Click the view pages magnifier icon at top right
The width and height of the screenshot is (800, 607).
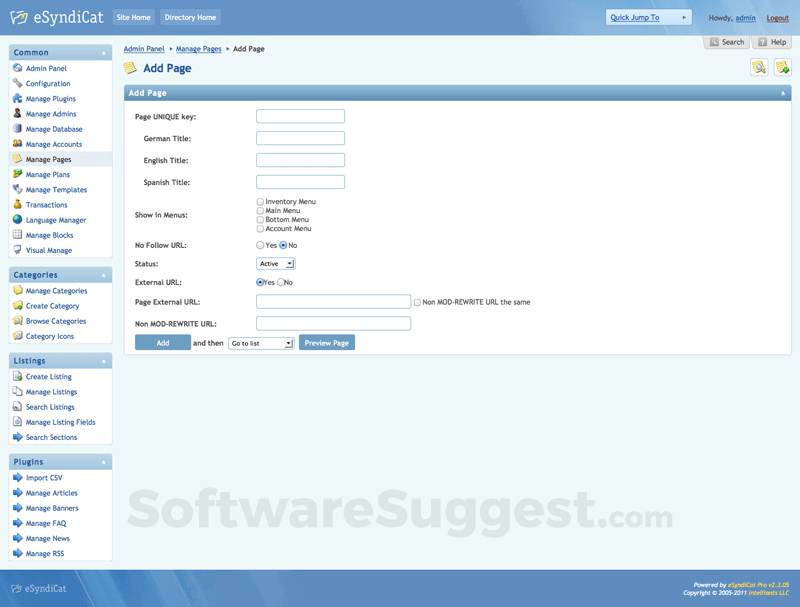pos(759,67)
